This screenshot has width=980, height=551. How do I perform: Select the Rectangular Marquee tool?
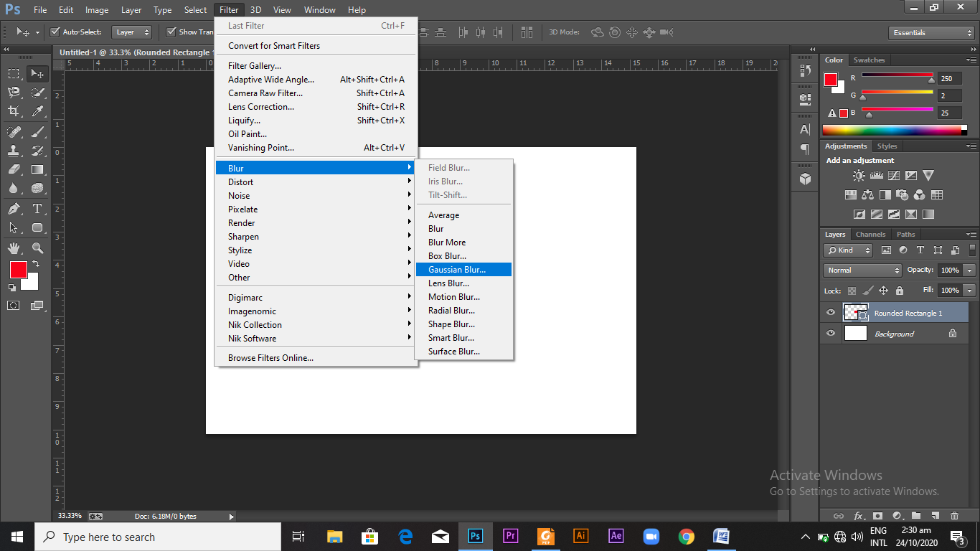click(x=14, y=73)
